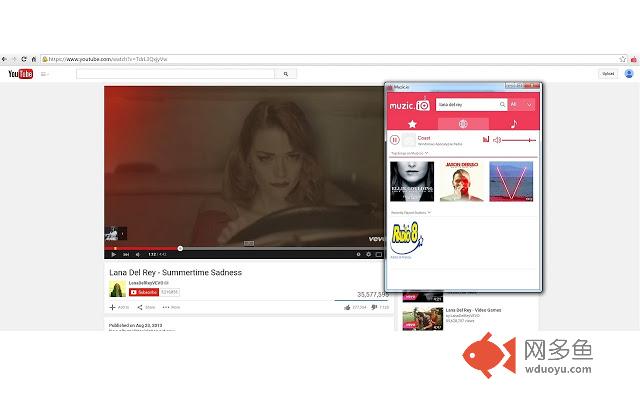Click the muzic.io search magnifier icon
The image size is (640, 400).
pyautogui.click(x=502, y=104)
